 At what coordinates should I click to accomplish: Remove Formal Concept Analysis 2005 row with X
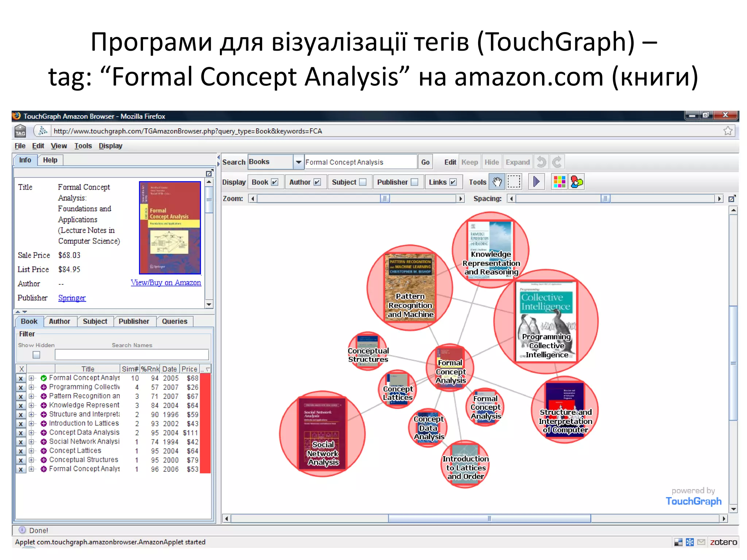21,378
